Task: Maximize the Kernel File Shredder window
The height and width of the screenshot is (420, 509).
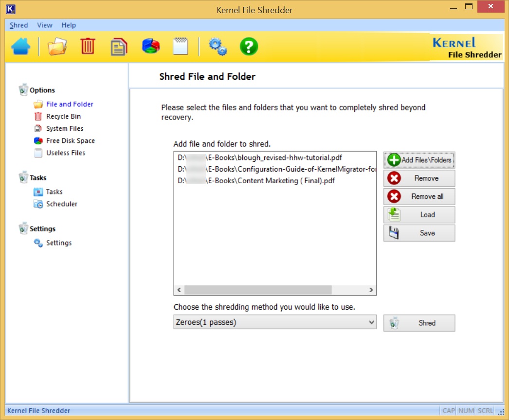Action: [469, 6]
